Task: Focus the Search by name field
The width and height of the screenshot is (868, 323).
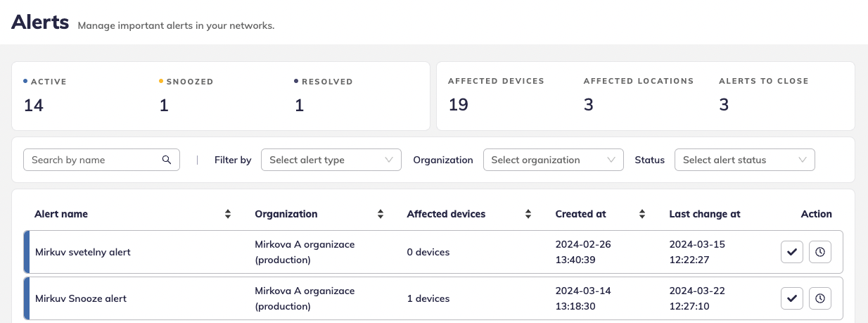Action: pos(95,160)
